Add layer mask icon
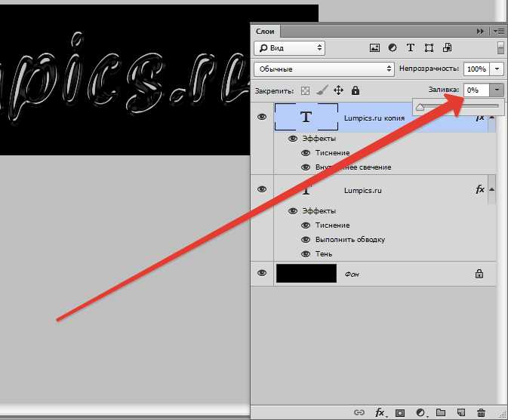Screen dimensions: 508x420 400,413
